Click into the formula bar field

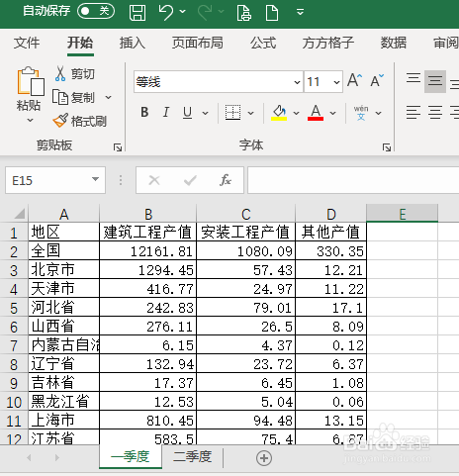(x=353, y=180)
